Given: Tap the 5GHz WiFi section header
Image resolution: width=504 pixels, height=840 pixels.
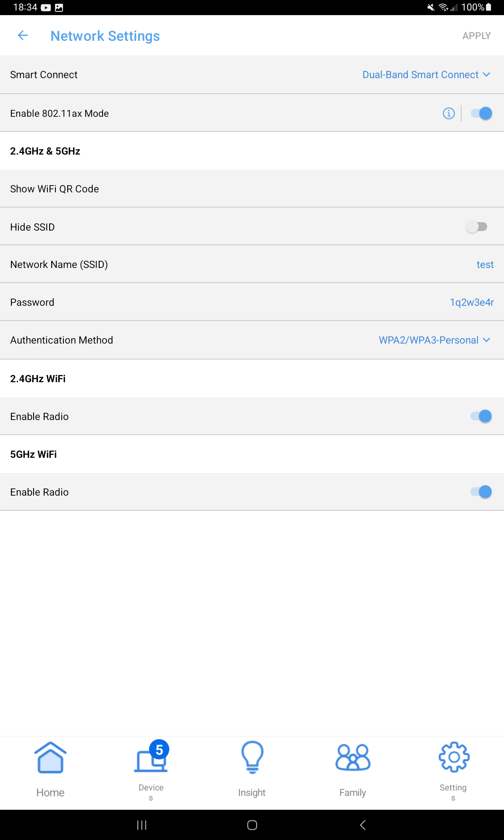Looking at the screenshot, I should coord(33,454).
